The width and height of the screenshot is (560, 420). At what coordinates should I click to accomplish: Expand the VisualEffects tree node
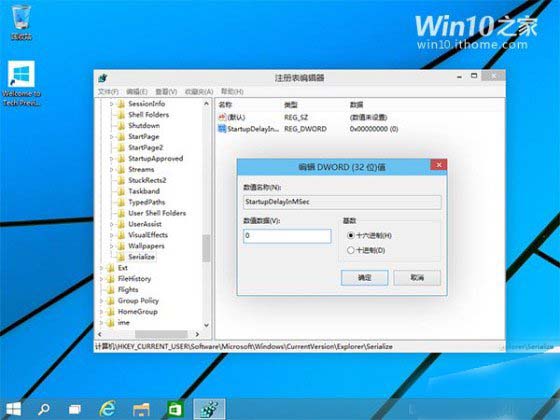111,235
